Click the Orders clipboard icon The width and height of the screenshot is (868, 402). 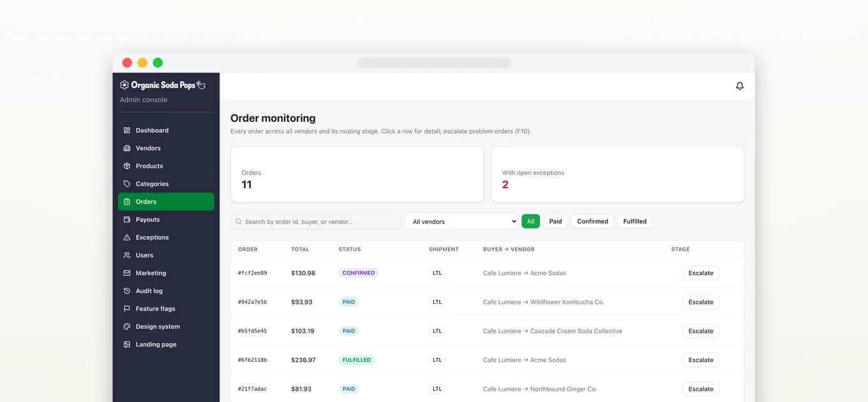tap(127, 202)
